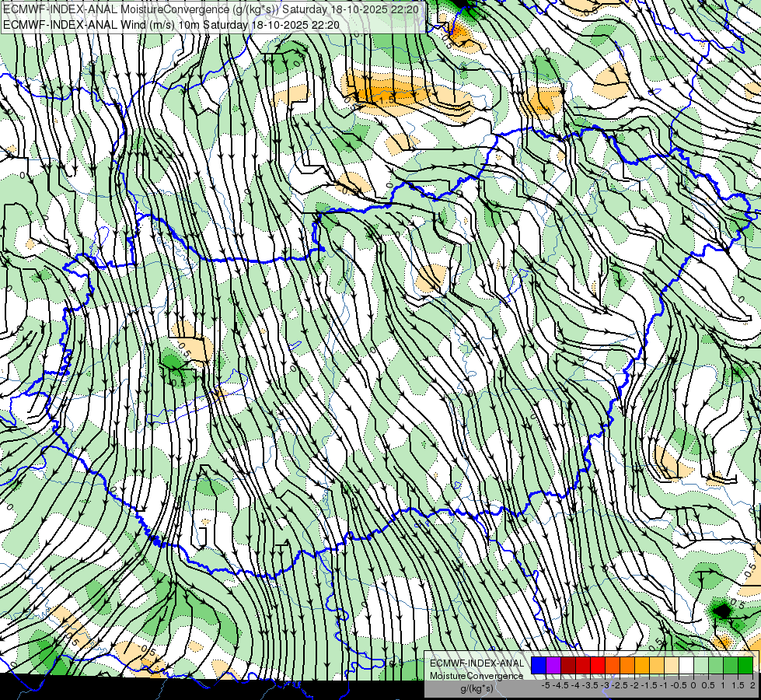
Task: Click the light orange swatch between -1.5 and -1
Action: (657, 666)
